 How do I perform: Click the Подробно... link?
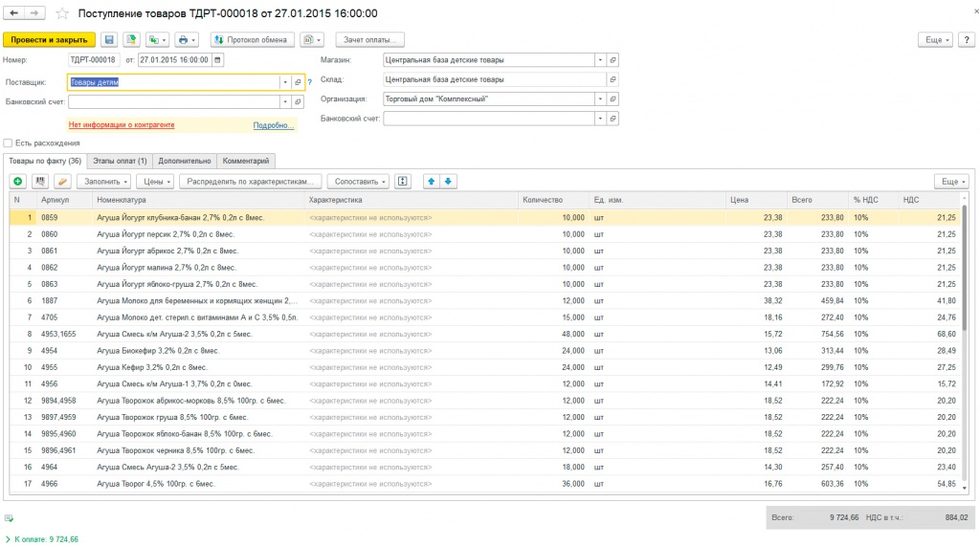(x=273, y=125)
